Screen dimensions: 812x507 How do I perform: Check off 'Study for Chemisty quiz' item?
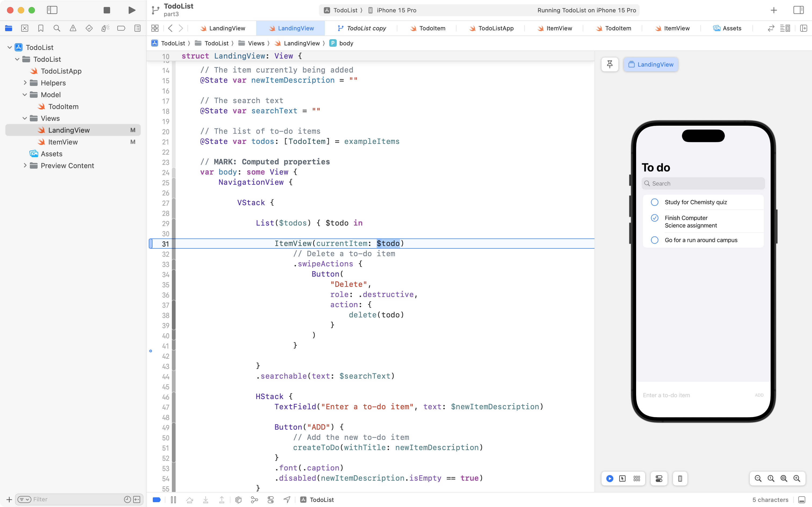(654, 202)
